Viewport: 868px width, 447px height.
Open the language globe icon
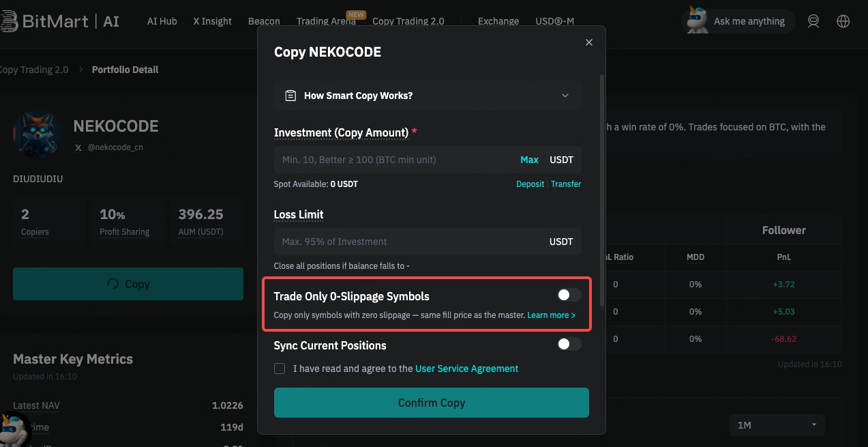click(x=843, y=21)
